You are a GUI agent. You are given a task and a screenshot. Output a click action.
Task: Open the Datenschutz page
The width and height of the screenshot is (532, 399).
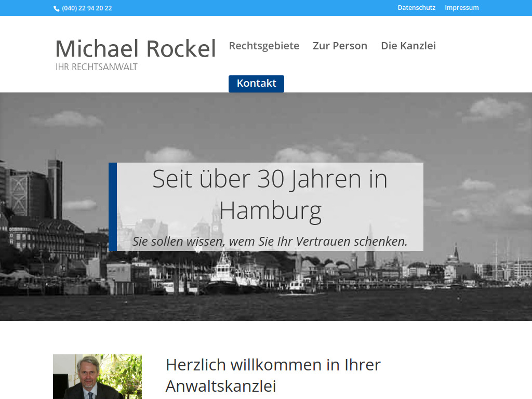click(x=417, y=7)
